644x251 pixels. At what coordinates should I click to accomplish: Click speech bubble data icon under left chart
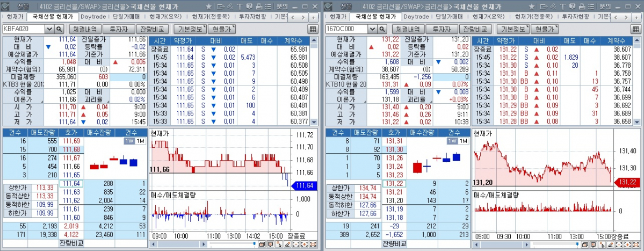(270, 245)
